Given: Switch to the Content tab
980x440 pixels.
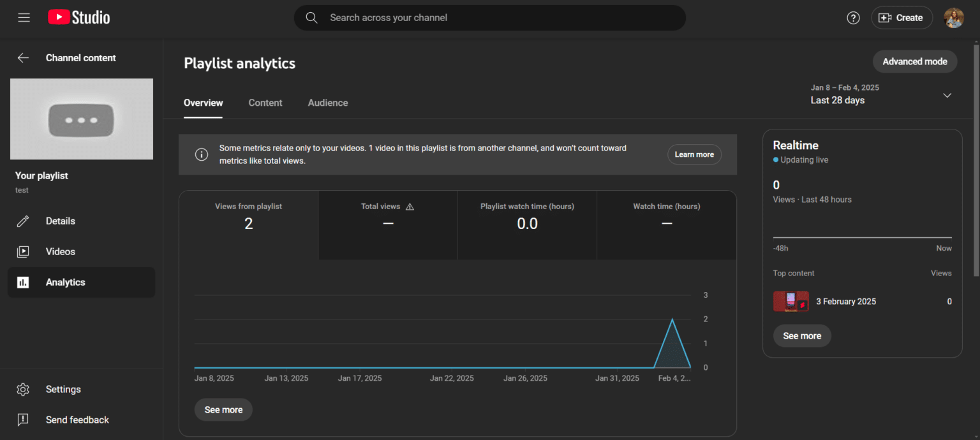Looking at the screenshot, I should click(x=265, y=103).
